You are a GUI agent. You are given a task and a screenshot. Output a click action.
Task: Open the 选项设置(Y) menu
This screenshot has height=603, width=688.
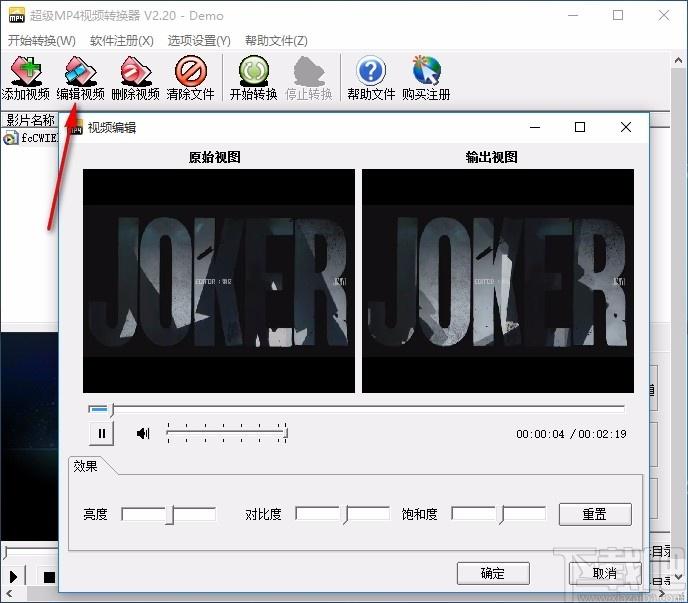pyautogui.click(x=199, y=41)
